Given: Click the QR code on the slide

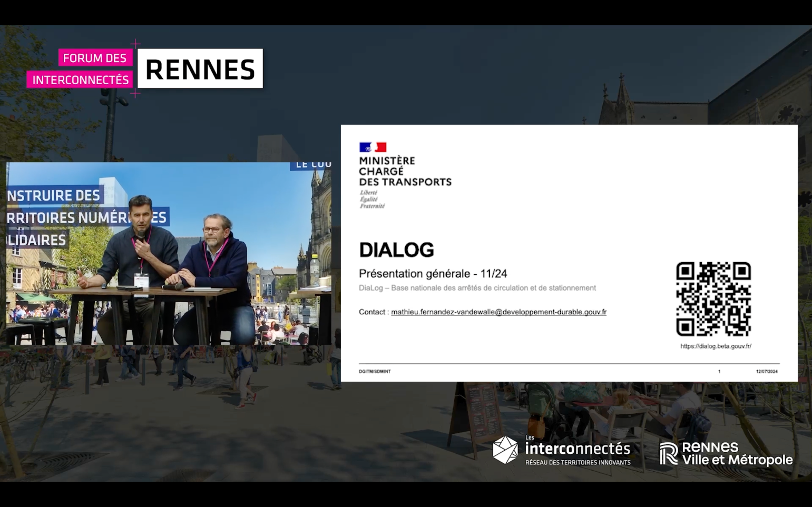Looking at the screenshot, I should pyautogui.click(x=713, y=299).
